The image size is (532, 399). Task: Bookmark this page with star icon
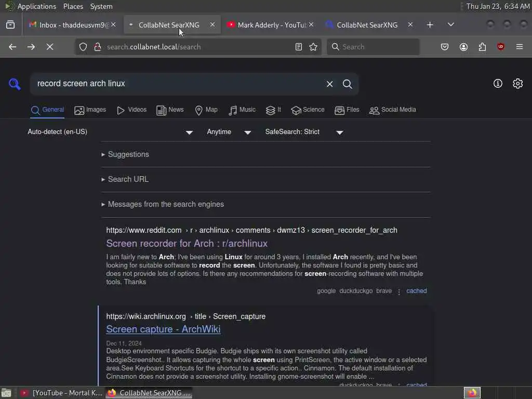click(313, 47)
